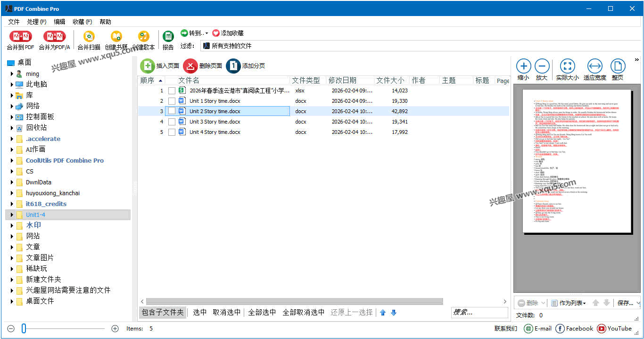Open the 文件 menu
Viewport: 644px width, 339px height.
14,22
